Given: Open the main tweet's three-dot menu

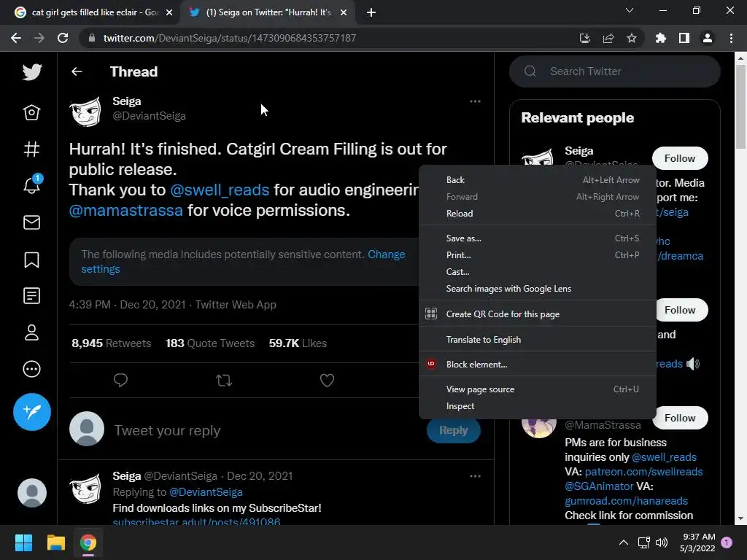Looking at the screenshot, I should [475, 101].
